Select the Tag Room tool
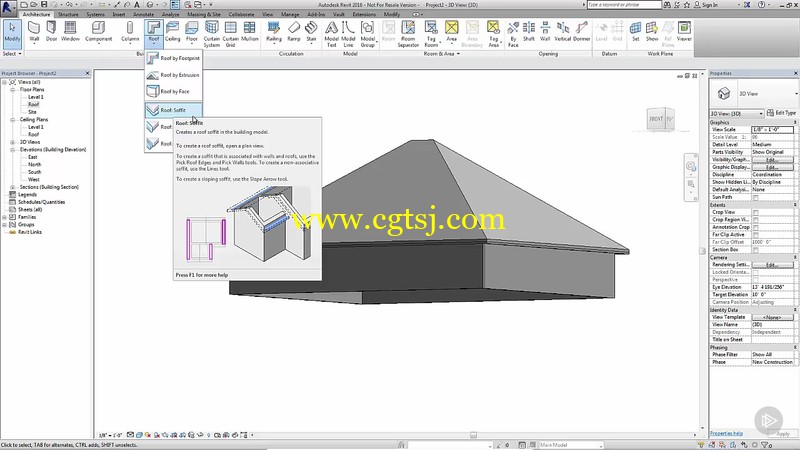 tap(432, 34)
